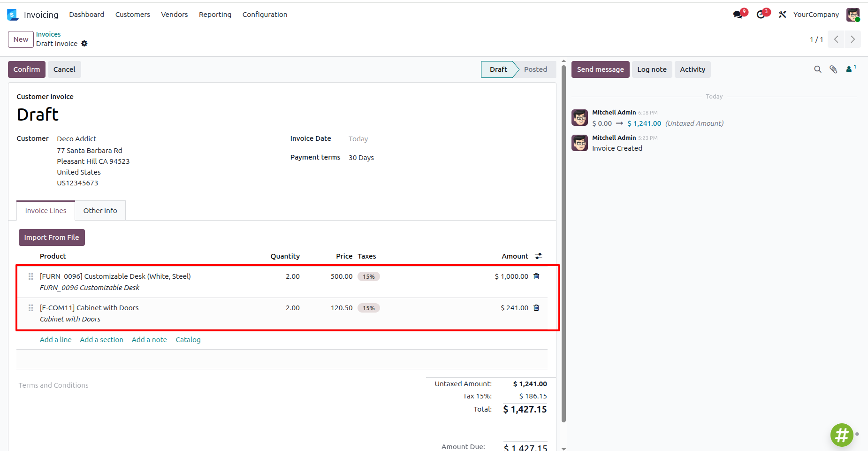Open the Dashboard menu
This screenshot has height=451, width=868.
tap(87, 15)
